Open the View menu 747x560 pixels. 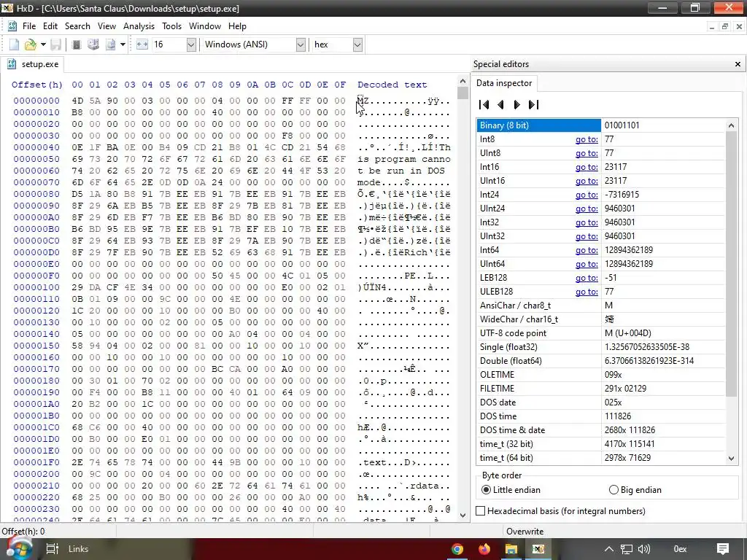click(107, 26)
